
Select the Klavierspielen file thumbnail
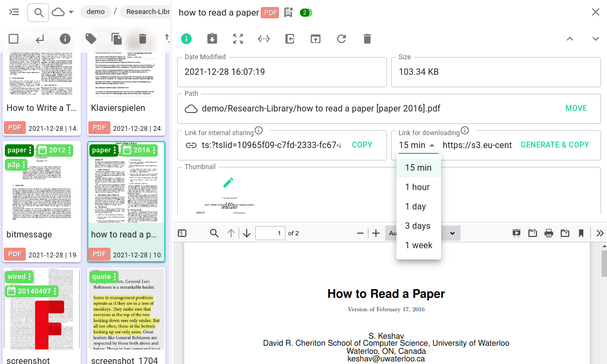click(x=127, y=75)
